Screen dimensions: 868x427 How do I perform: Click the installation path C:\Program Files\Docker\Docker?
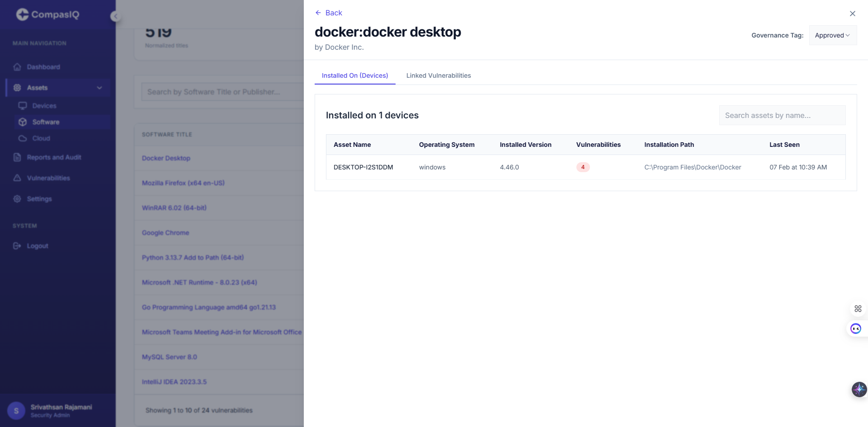(x=693, y=167)
